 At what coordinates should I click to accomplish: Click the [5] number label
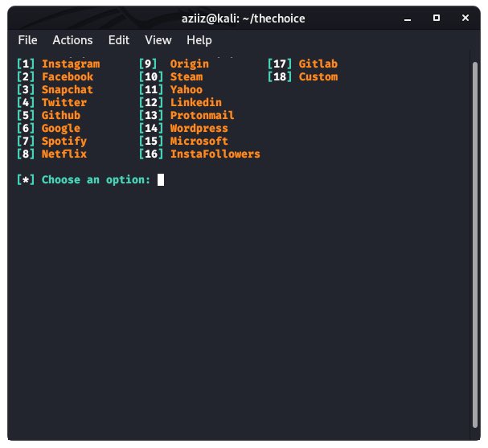26,116
